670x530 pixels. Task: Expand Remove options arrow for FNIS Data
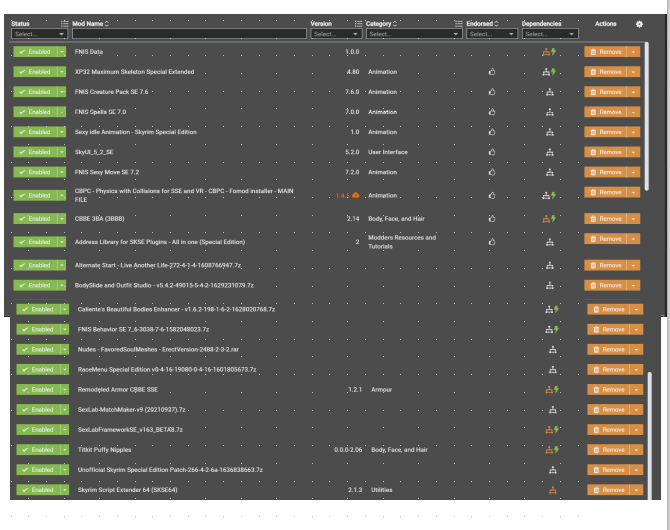pos(633,52)
